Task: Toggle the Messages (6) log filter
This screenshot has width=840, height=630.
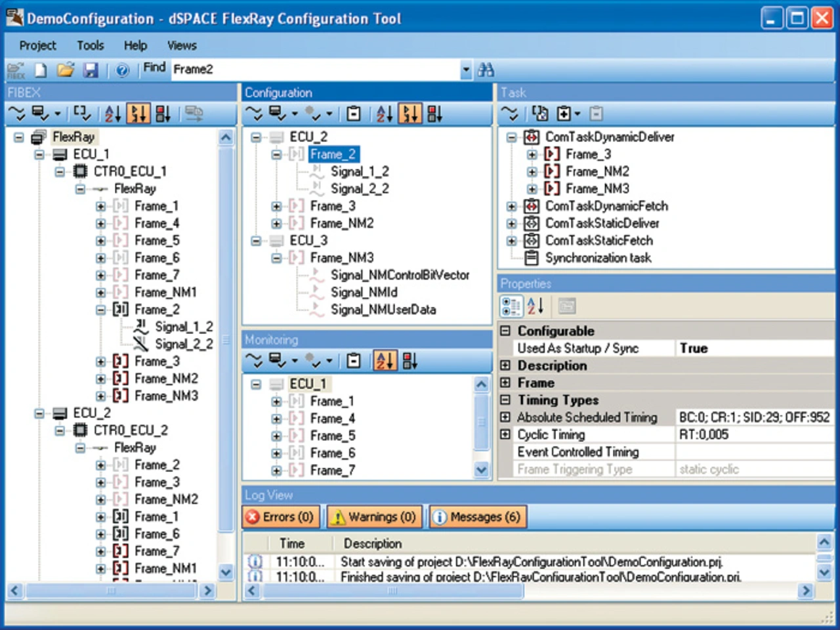Action: point(477,517)
